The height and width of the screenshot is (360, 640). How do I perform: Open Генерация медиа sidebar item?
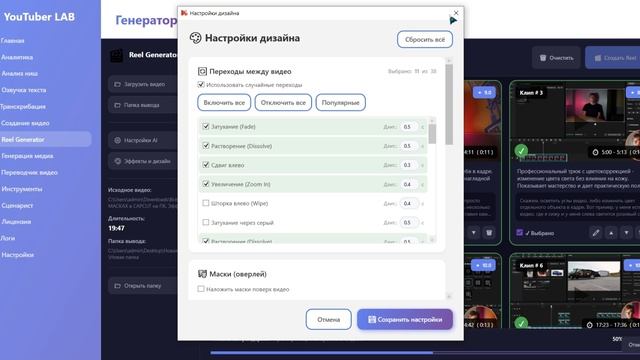(27, 156)
